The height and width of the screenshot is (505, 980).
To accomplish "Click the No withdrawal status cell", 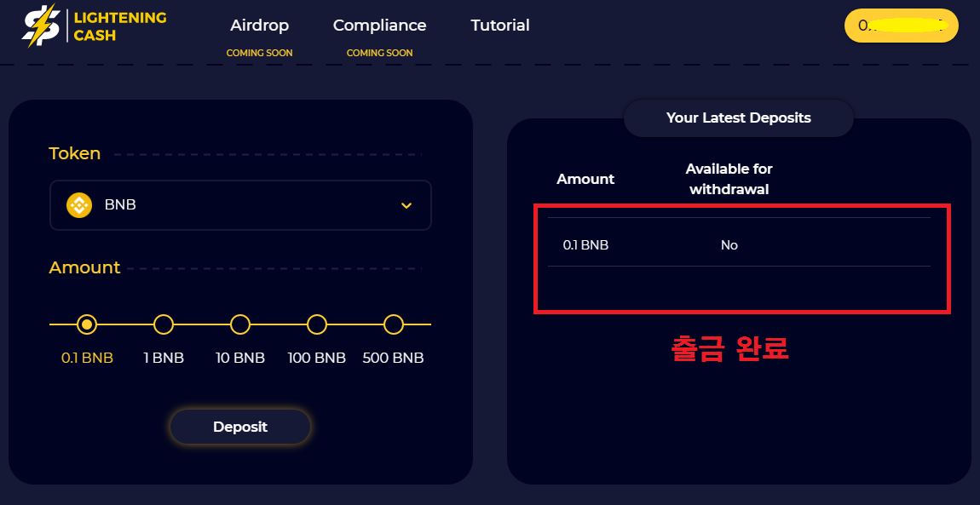I will (x=729, y=245).
